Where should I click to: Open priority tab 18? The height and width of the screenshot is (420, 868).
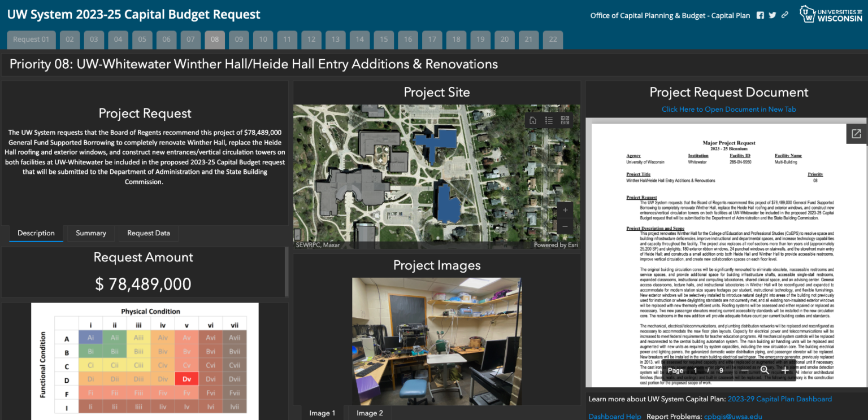click(x=457, y=40)
